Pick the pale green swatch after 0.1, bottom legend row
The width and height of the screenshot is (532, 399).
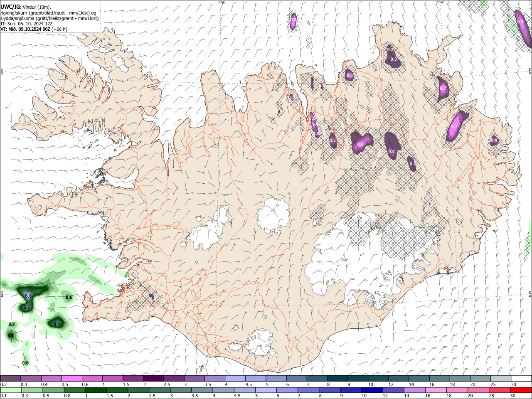[x=10, y=390]
